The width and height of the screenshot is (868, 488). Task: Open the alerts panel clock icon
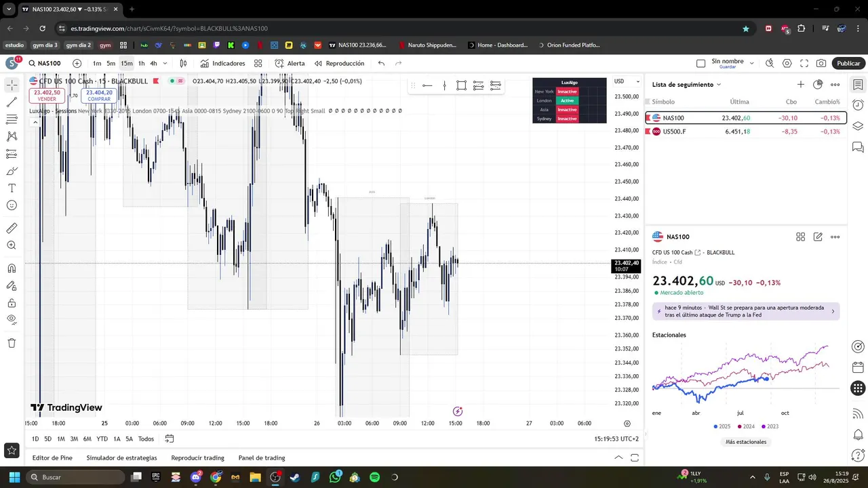[858, 105]
